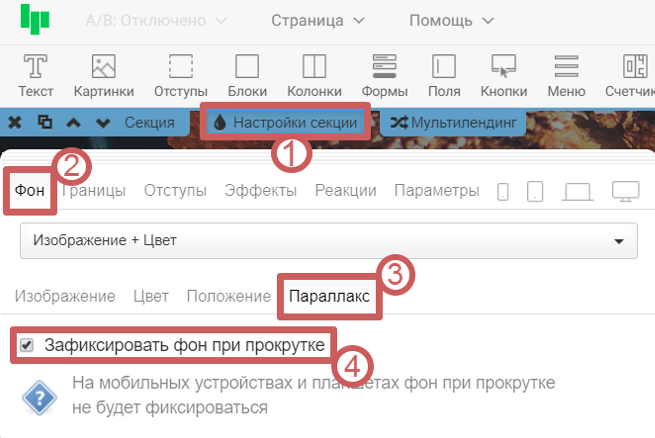Switch to desktop monitor device view

[625, 191]
